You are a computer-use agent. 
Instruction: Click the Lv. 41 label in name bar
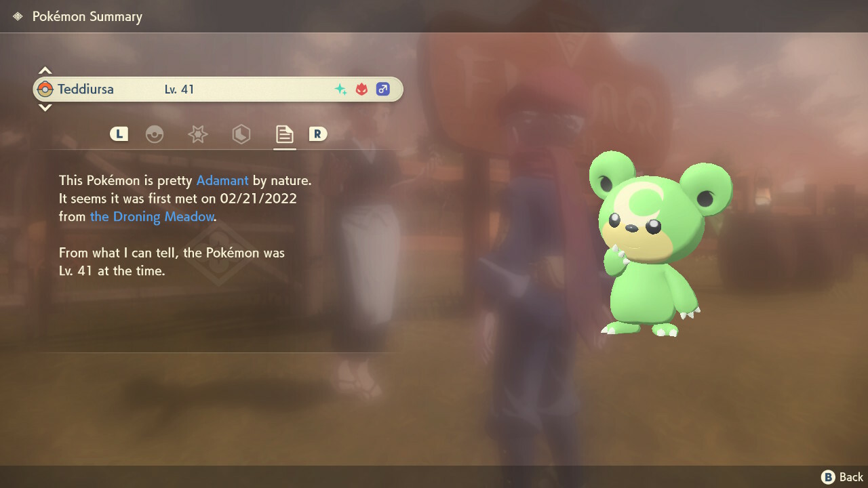[180, 89]
